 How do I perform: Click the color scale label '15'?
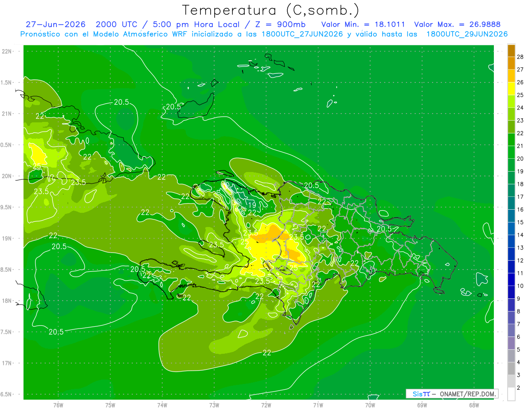[520, 222]
